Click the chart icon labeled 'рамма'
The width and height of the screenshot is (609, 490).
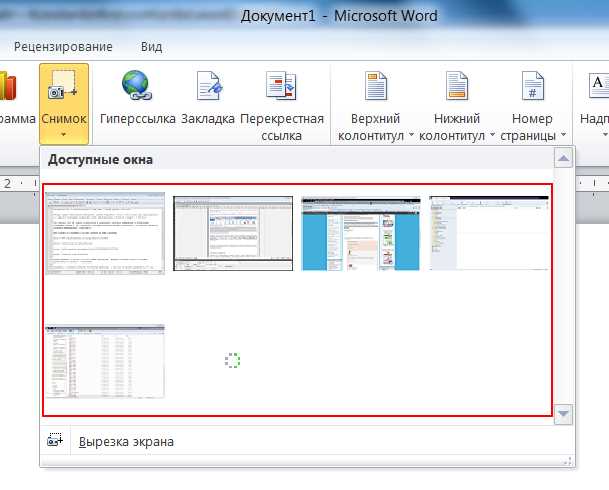(8, 85)
